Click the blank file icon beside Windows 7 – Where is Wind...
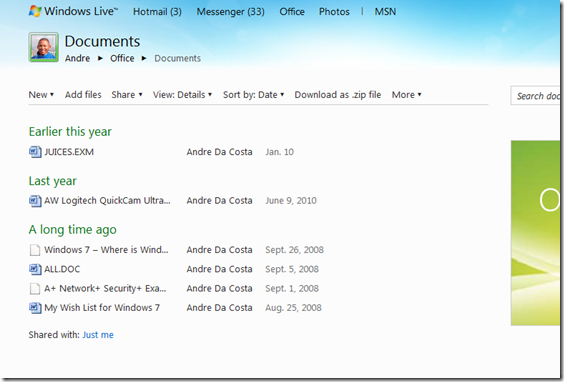 tap(35, 250)
